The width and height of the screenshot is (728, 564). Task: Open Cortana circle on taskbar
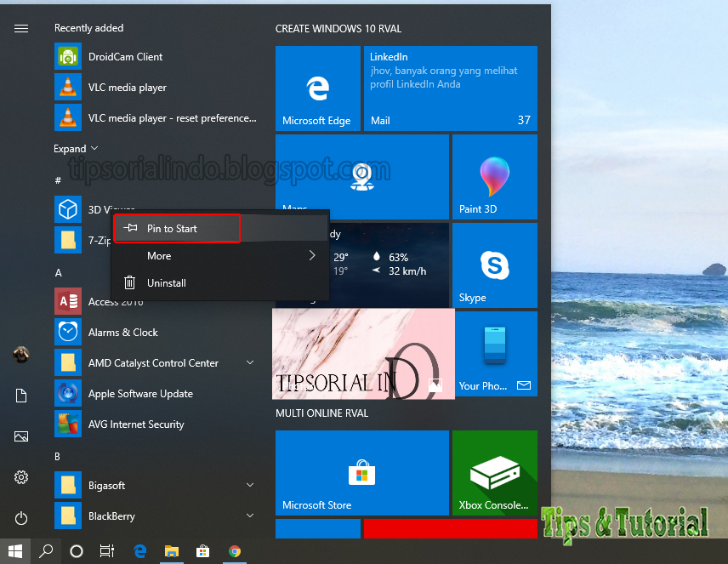click(x=77, y=551)
